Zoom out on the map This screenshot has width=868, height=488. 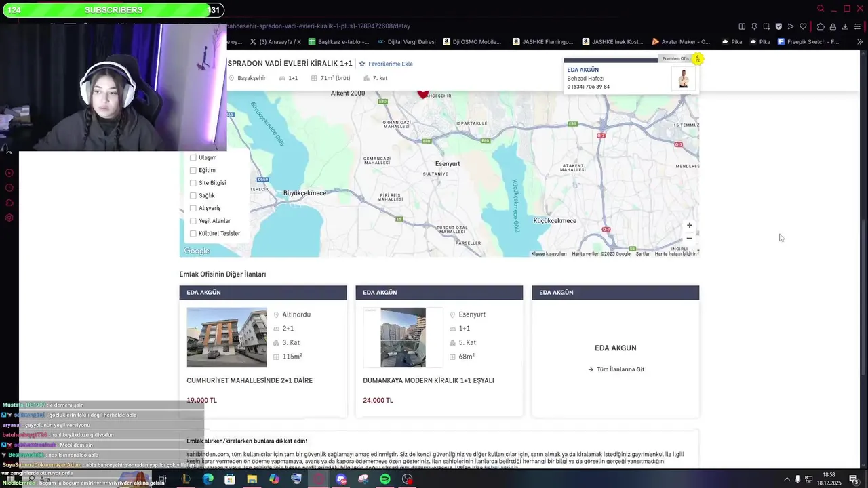point(690,238)
